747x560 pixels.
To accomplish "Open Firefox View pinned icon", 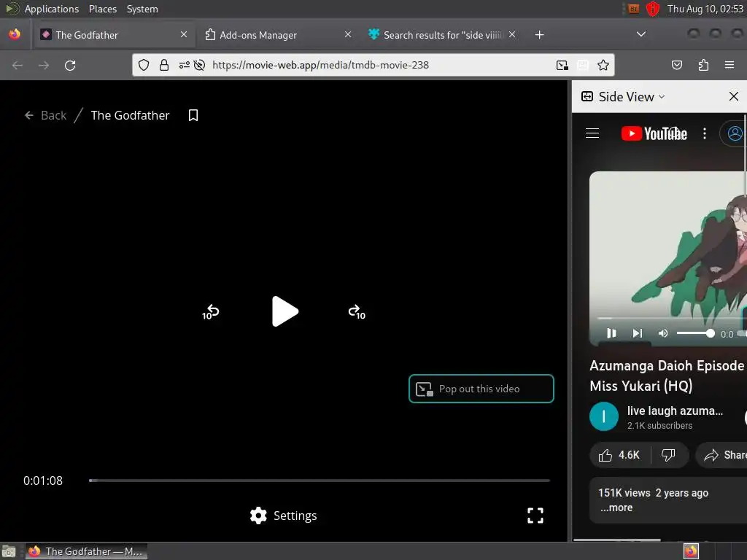I will [x=15, y=34].
